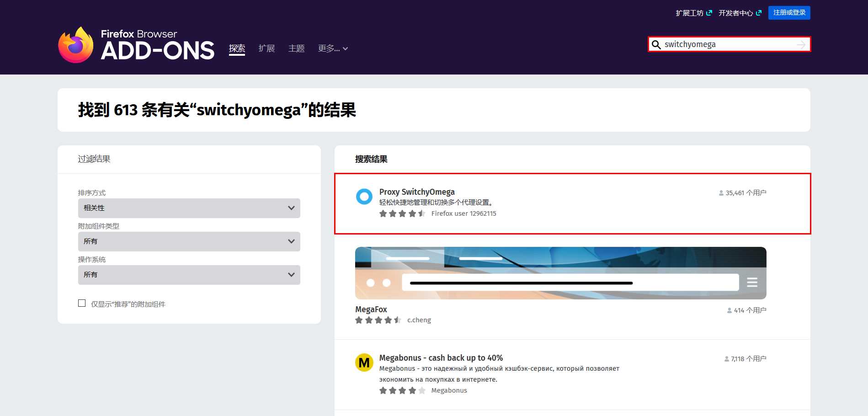Click the text 7,118 个用户

(x=749, y=359)
